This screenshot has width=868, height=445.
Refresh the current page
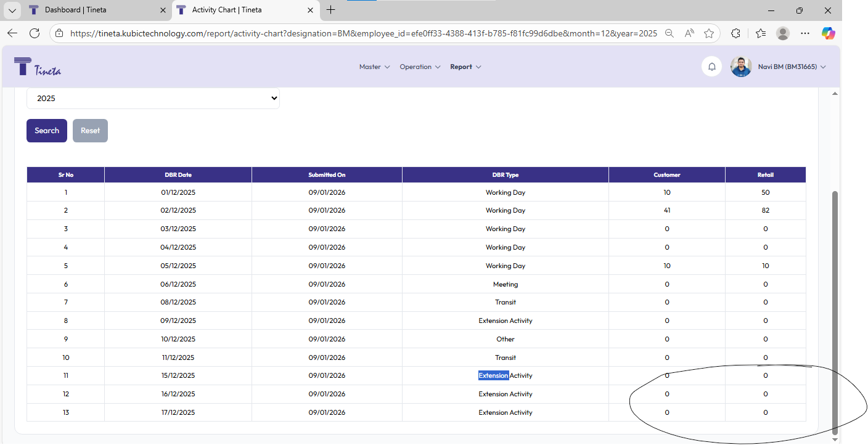pyautogui.click(x=35, y=33)
